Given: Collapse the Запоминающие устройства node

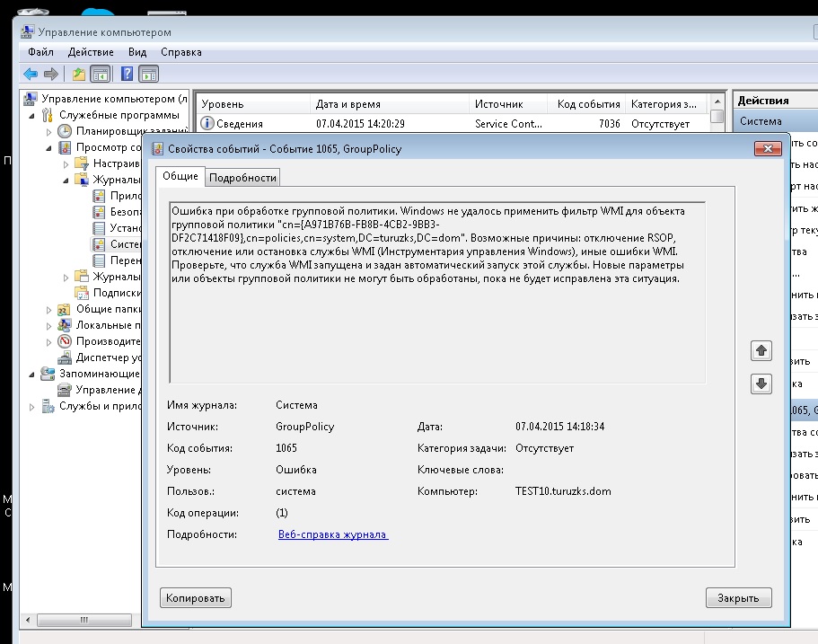Looking at the screenshot, I should [31, 375].
